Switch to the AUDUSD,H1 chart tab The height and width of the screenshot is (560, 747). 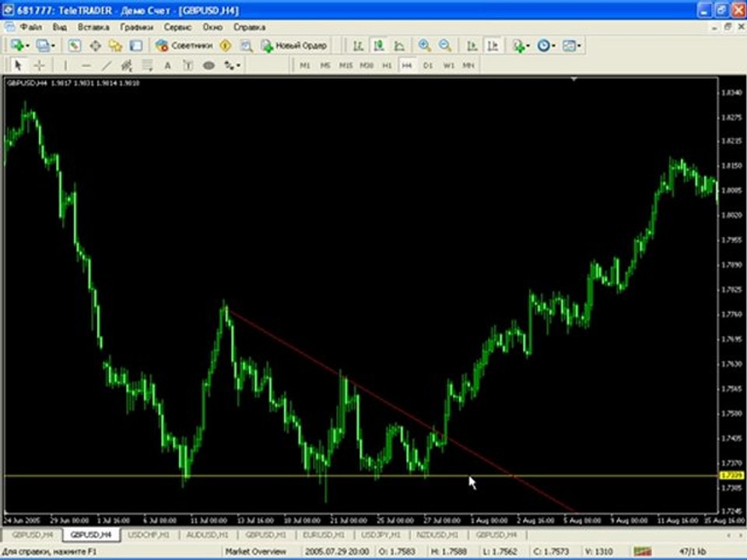pyautogui.click(x=207, y=535)
